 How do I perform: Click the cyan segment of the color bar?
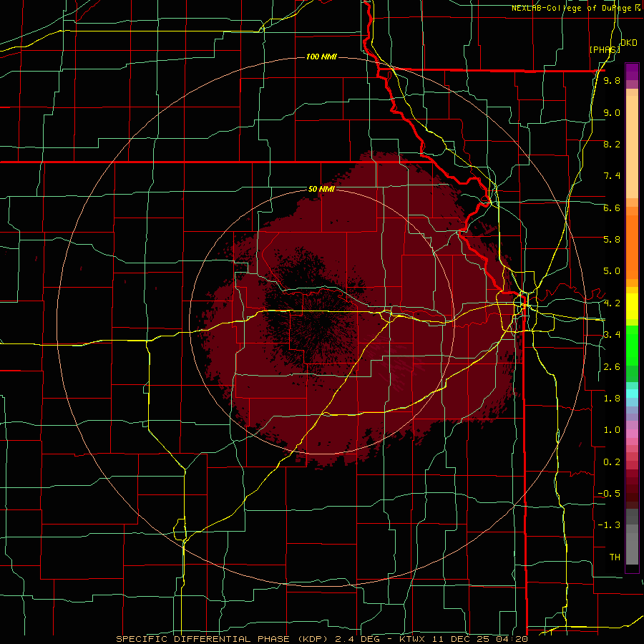tap(632, 394)
